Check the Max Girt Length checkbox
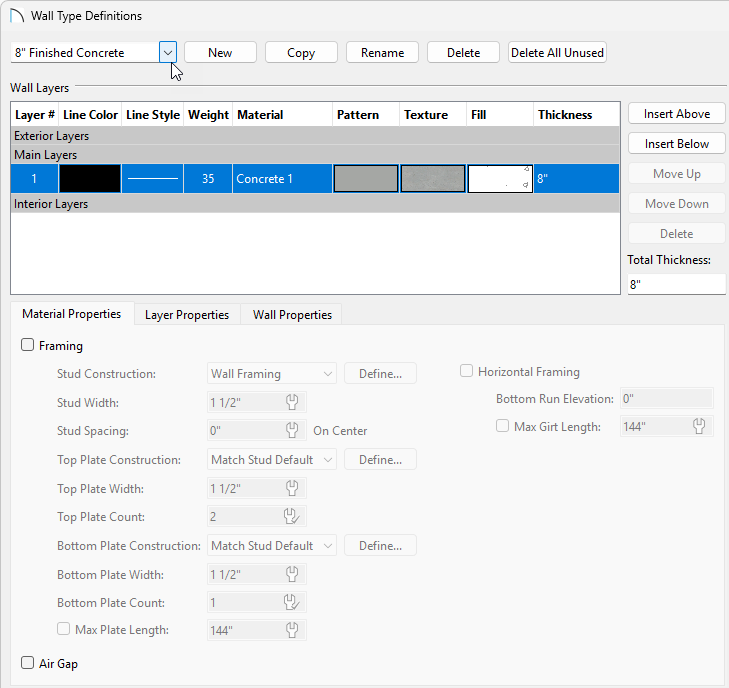Screen dimensions: 729x688 pyautogui.click(x=503, y=426)
